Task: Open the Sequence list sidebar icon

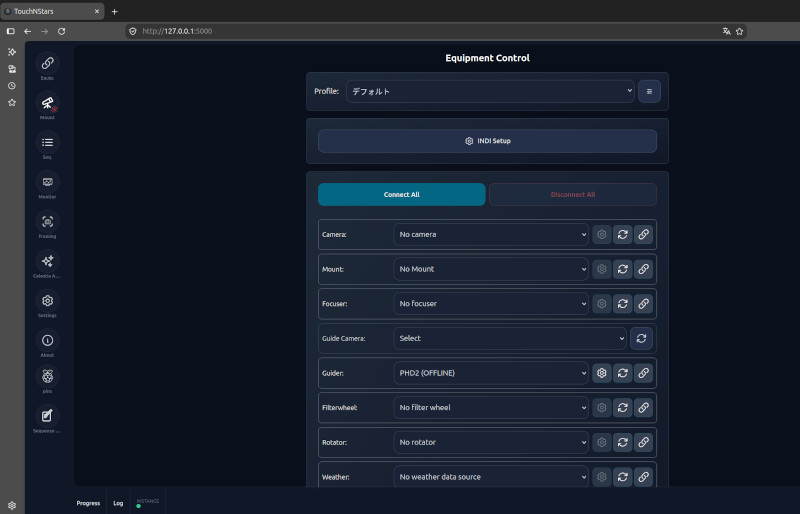Action: (x=47, y=143)
